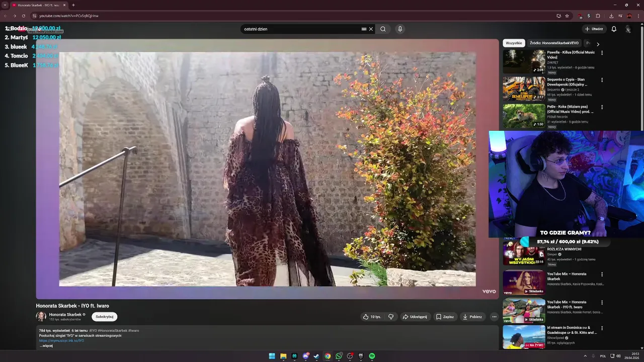Open site information icon in address bar

pos(34,16)
